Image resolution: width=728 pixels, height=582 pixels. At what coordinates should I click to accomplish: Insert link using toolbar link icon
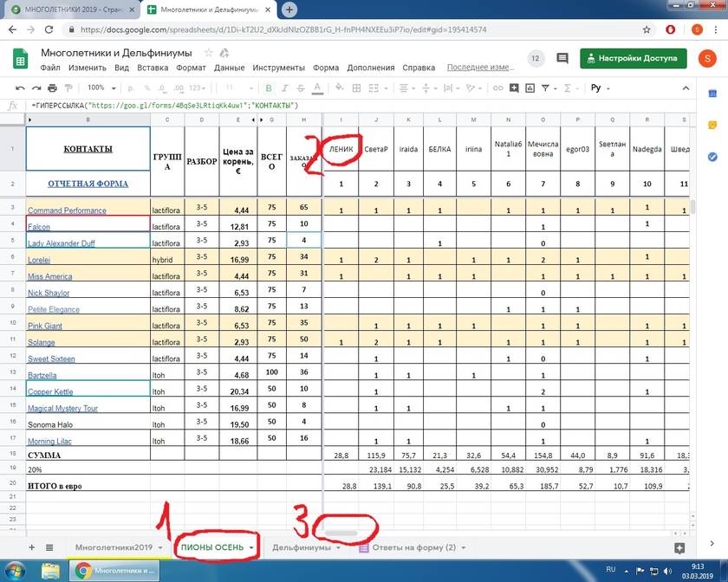[x=499, y=87]
